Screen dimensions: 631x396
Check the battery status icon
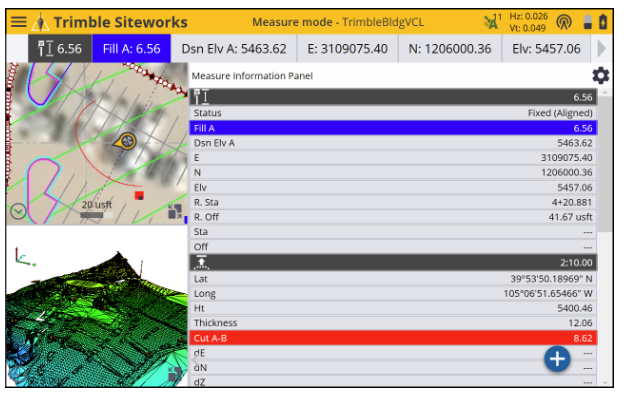coord(603,22)
